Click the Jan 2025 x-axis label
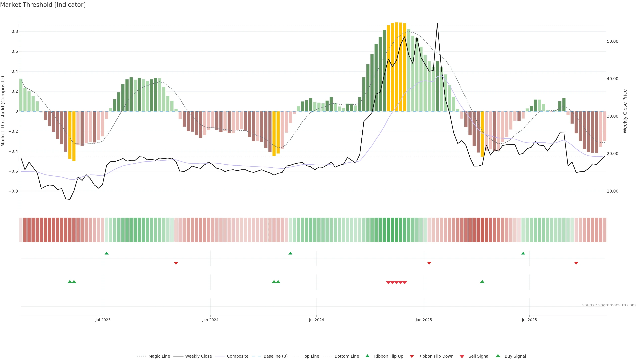Image resolution: width=644 pixels, height=362 pixels. point(423,320)
